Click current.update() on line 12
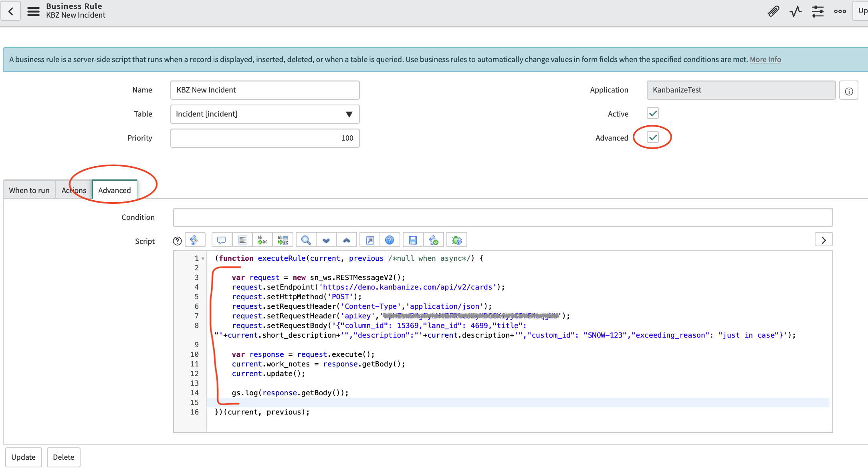The height and width of the screenshot is (473, 868). [x=268, y=374]
